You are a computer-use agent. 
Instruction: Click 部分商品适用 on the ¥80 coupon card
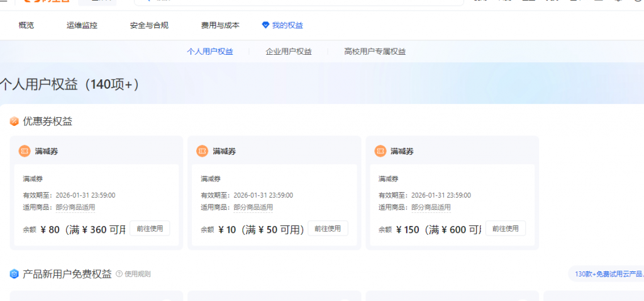tap(75, 207)
